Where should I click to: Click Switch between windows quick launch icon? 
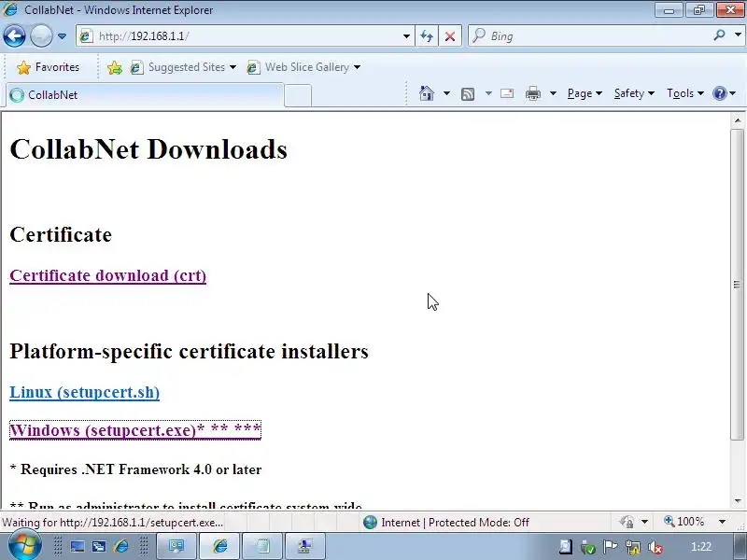[99, 546]
